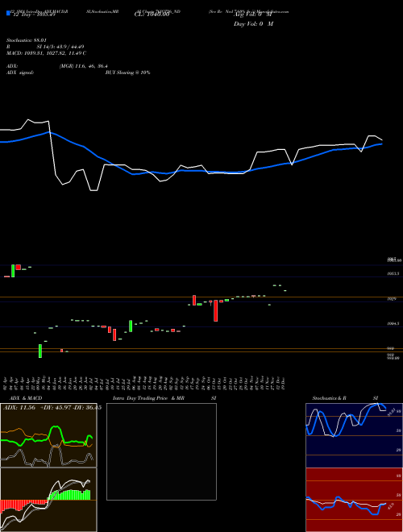Click the 'SI 14/3: 43.9 / 44.49' value
Viewport: 403px width, 532px height.
[x=60, y=47]
